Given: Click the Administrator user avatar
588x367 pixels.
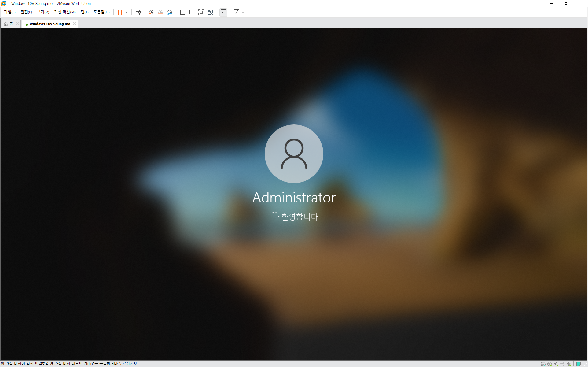Looking at the screenshot, I should [294, 154].
